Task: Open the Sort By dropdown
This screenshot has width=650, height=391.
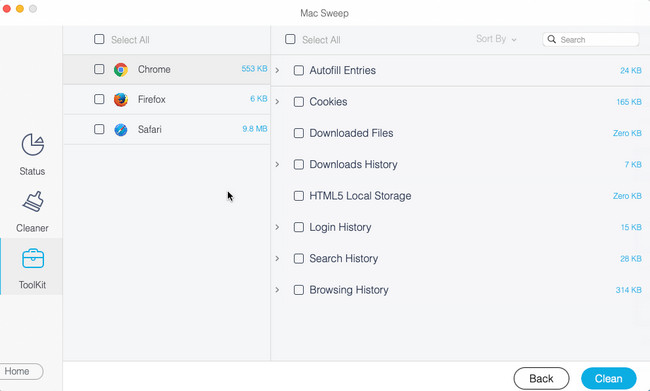Action: coord(496,39)
